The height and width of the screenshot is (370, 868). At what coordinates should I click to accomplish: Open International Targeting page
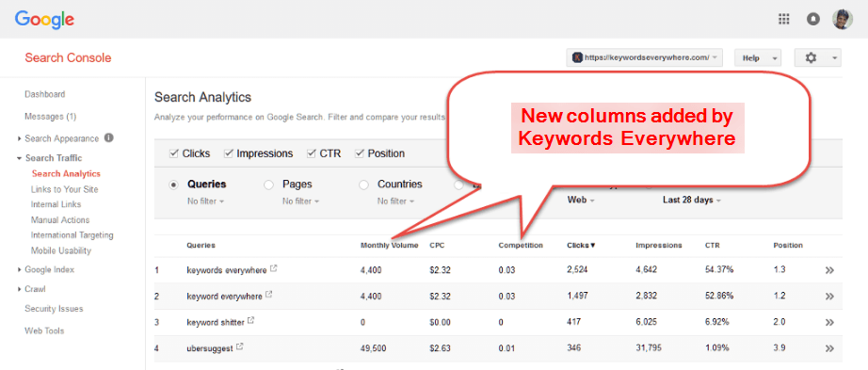click(72, 234)
